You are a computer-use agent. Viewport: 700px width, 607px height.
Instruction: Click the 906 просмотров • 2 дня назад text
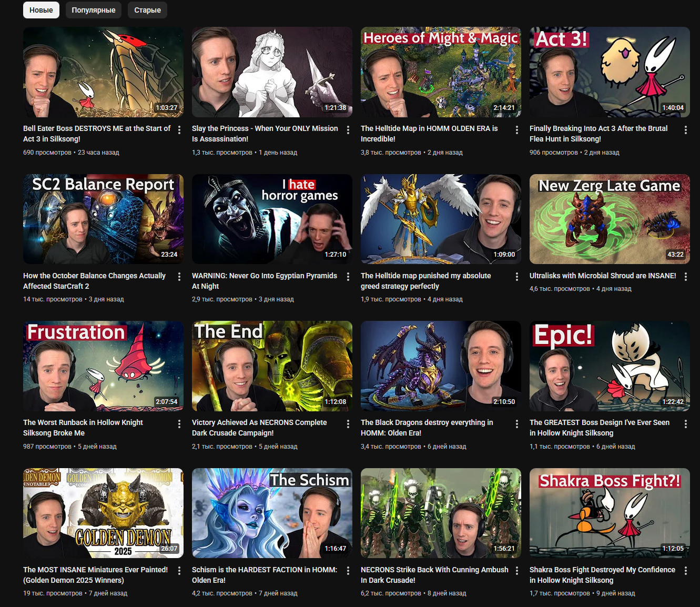click(x=574, y=153)
